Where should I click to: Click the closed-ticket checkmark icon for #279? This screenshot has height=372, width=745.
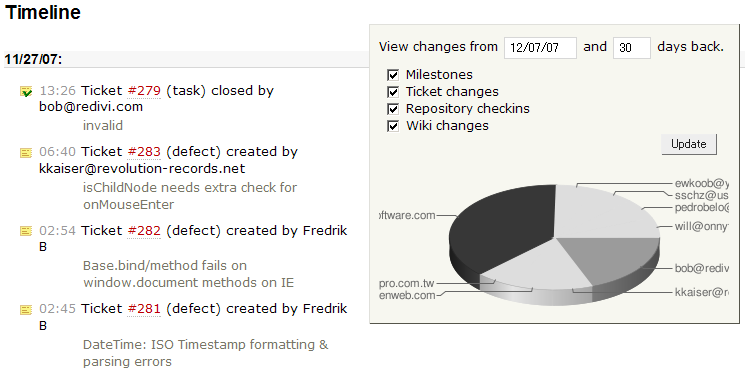(x=26, y=91)
